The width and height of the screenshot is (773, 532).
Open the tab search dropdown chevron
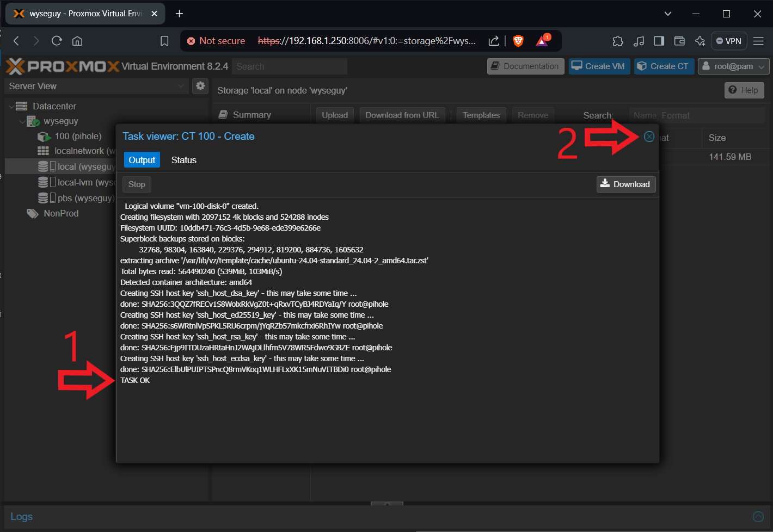pyautogui.click(x=668, y=14)
